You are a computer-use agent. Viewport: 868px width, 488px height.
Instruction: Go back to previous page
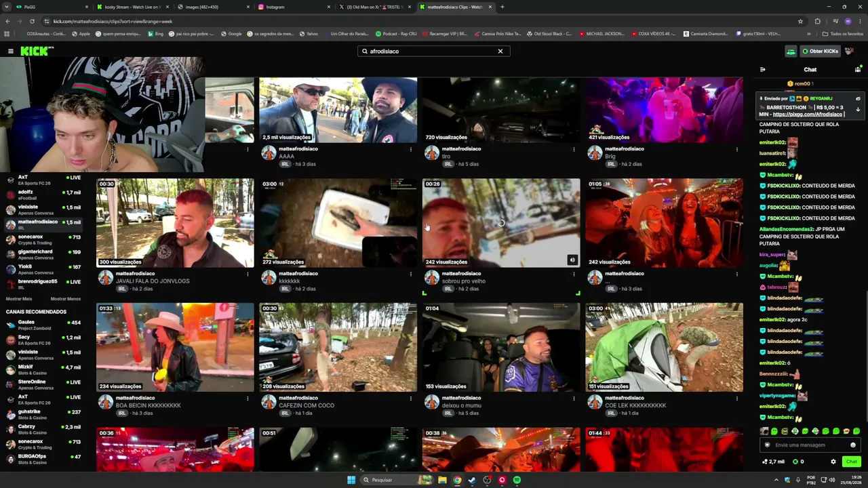click(x=7, y=21)
